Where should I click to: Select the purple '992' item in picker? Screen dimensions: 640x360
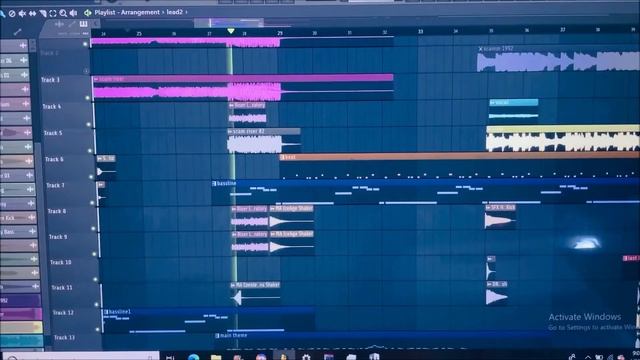point(20,300)
